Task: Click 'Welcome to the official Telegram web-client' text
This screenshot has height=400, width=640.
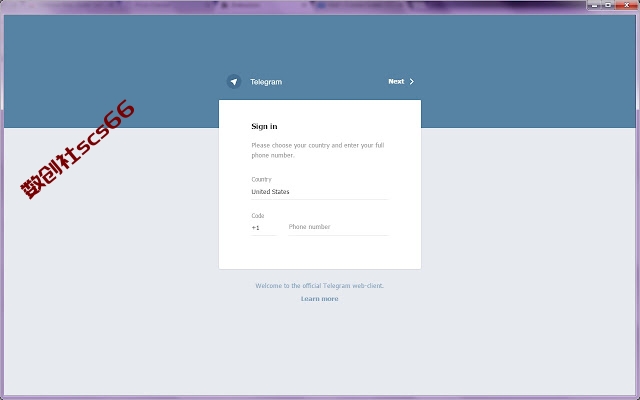Action: (x=320, y=286)
